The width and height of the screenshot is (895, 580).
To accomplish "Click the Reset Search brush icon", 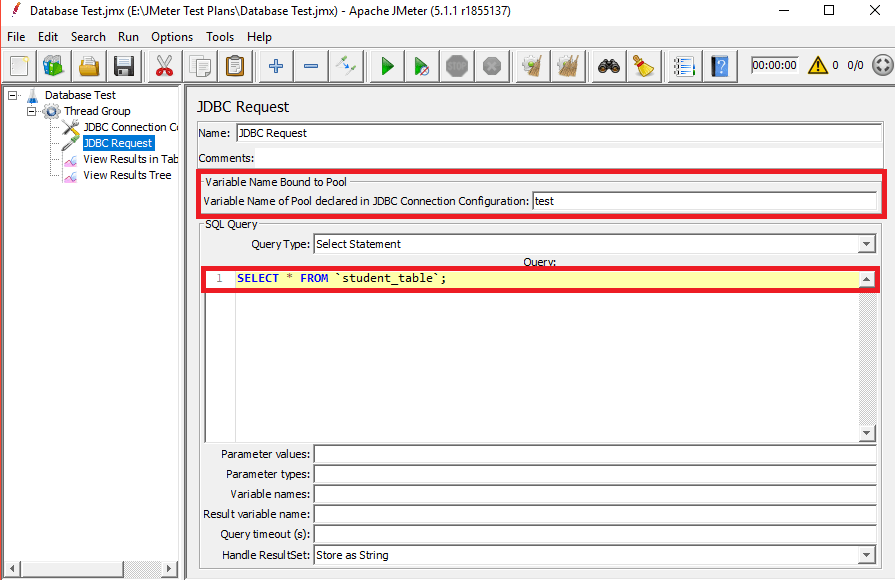I will (x=644, y=66).
